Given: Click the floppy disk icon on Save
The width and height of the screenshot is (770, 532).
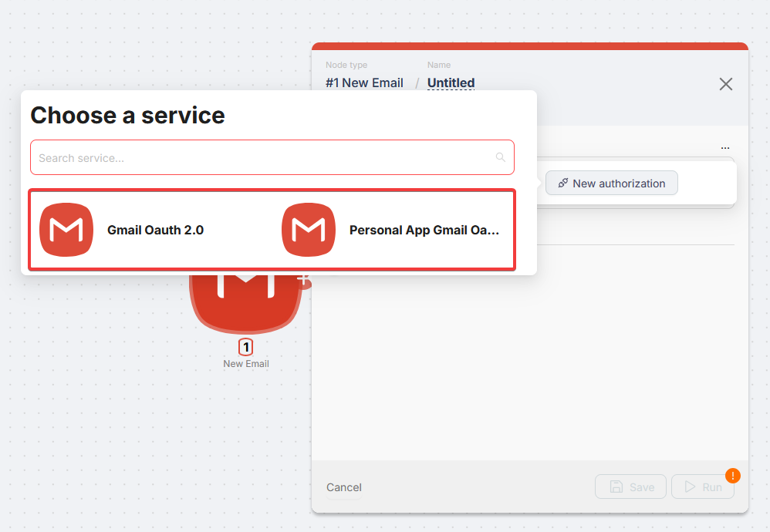Looking at the screenshot, I should click(616, 487).
